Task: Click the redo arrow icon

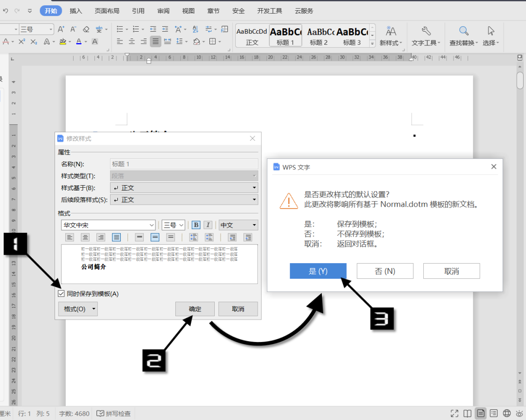Action: coord(17,11)
